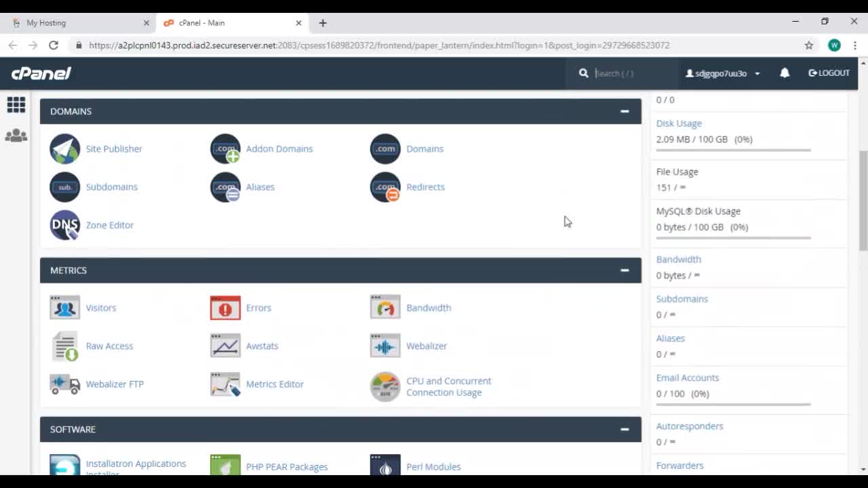868x488 pixels.
Task: Click the Email Accounts statistics link
Action: coord(688,378)
